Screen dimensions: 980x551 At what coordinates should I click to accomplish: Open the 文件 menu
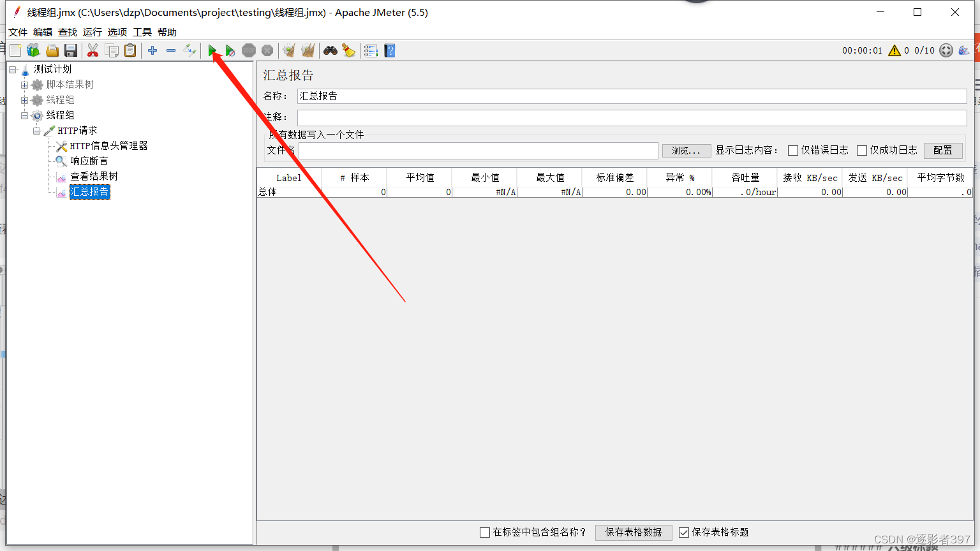(x=18, y=32)
